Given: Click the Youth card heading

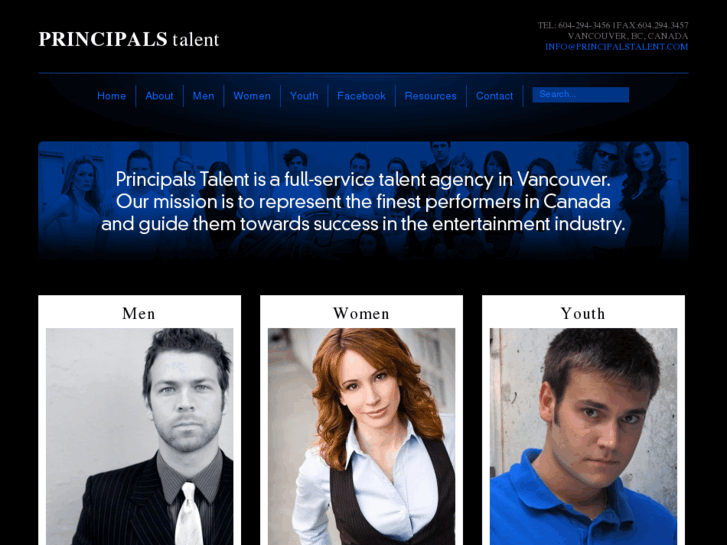Looking at the screenshot, I should tap(583, 314).
